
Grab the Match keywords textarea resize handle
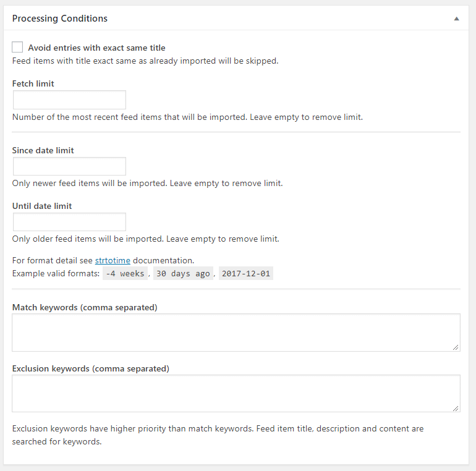[x=456, y=347]
